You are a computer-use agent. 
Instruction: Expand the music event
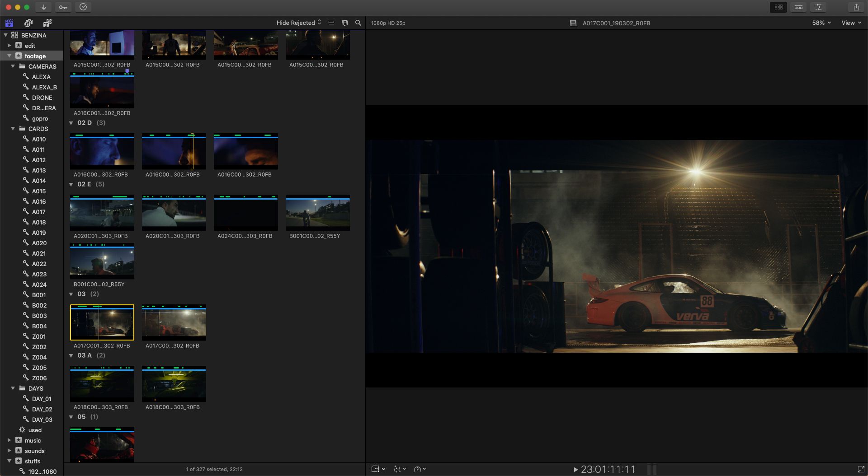9,440
